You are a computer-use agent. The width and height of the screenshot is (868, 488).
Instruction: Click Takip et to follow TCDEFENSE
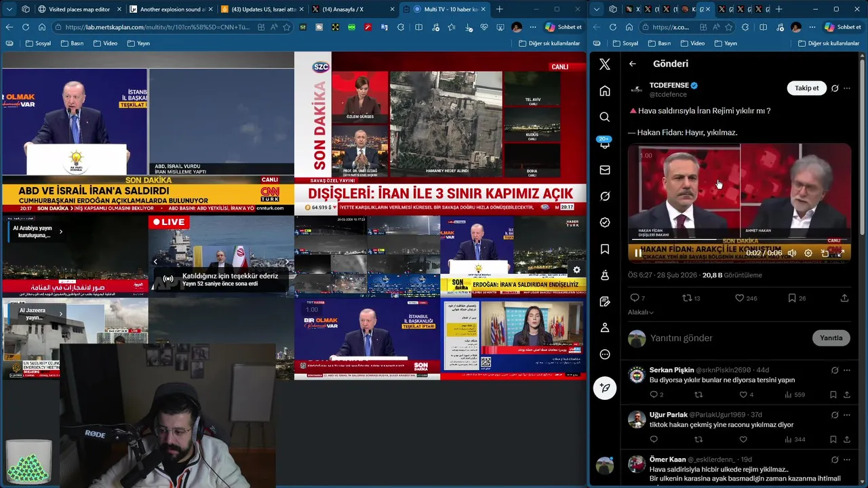(807, 88)
